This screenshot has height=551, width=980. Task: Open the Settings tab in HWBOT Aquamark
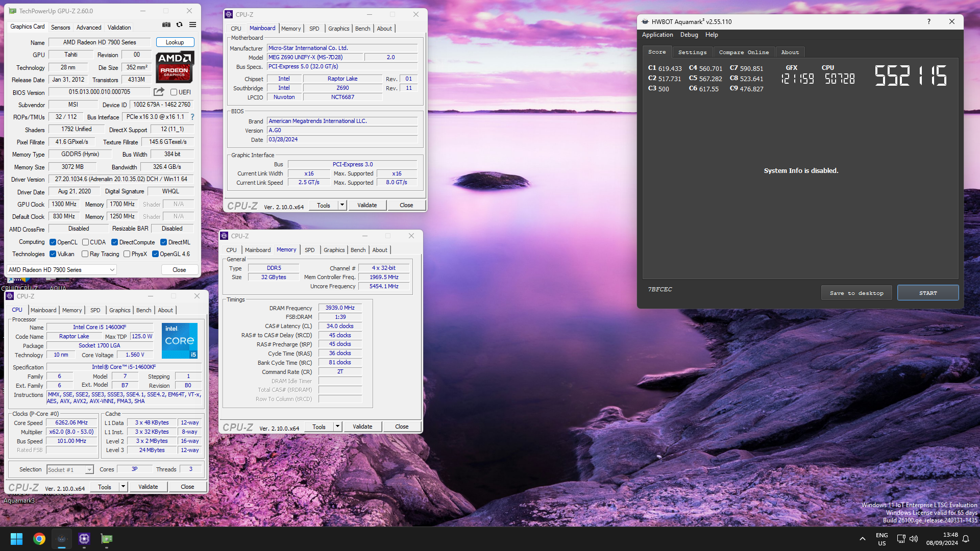692,52
